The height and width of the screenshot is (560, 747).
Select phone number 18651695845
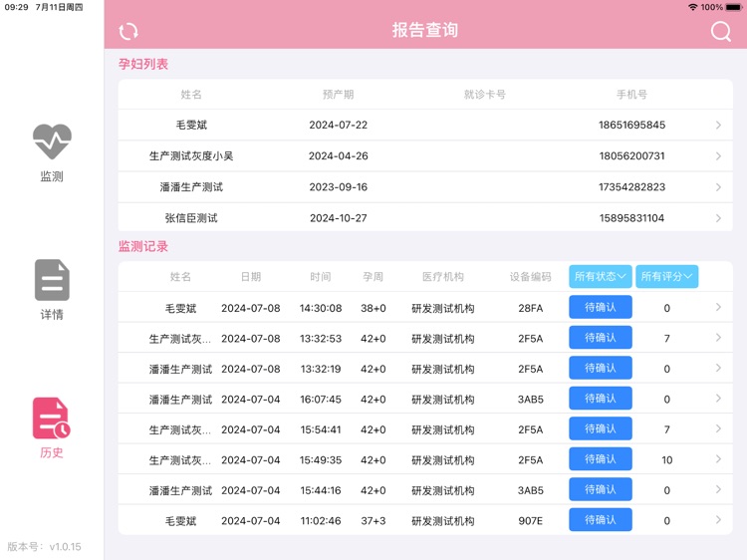point(631,125)
